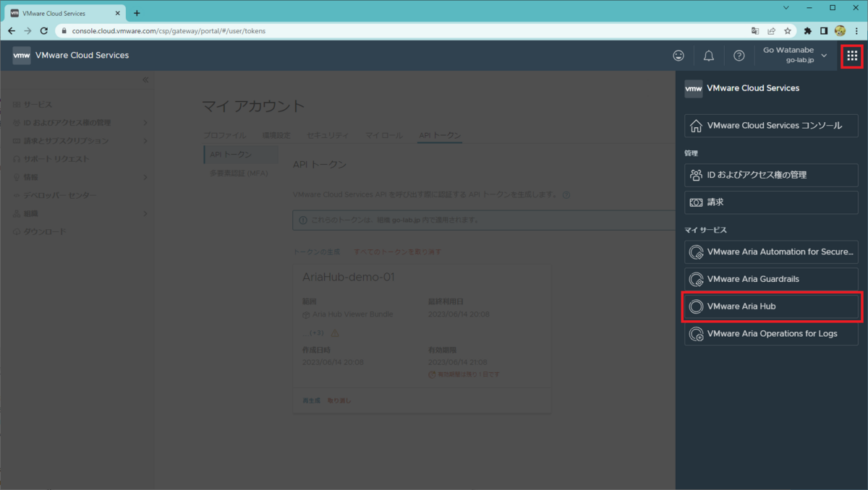Click トークンの生成 link

tap(316, 252)
